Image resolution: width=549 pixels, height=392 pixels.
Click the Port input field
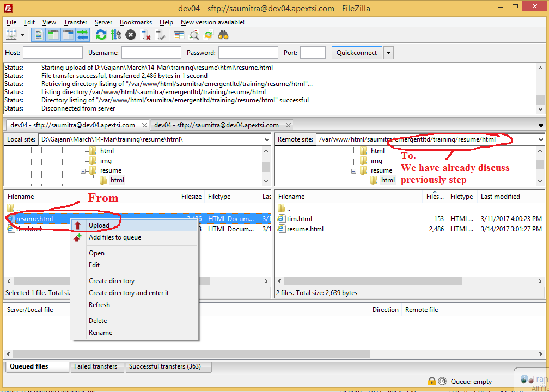(313, 53)
